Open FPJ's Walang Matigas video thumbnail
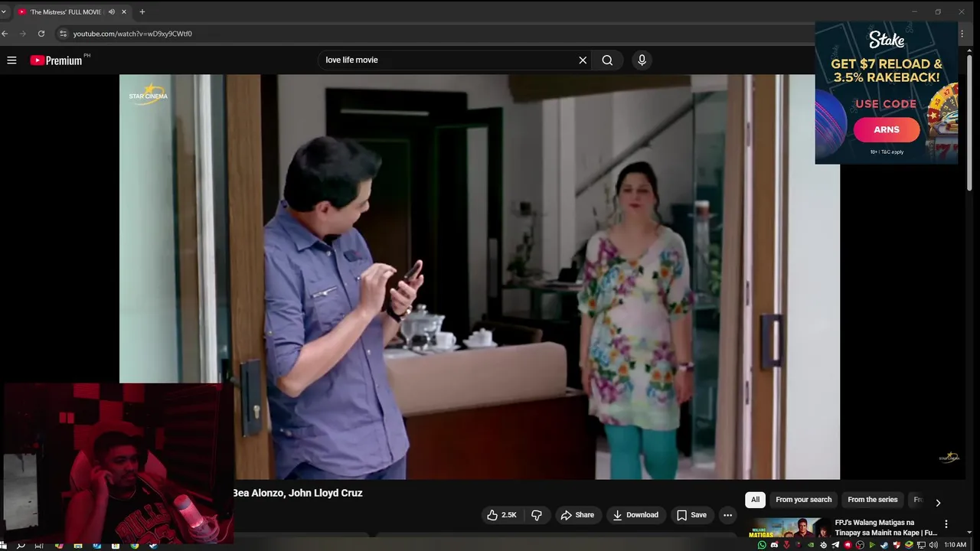The width and height of the screenshot is (980, 551). coord(789,529)
